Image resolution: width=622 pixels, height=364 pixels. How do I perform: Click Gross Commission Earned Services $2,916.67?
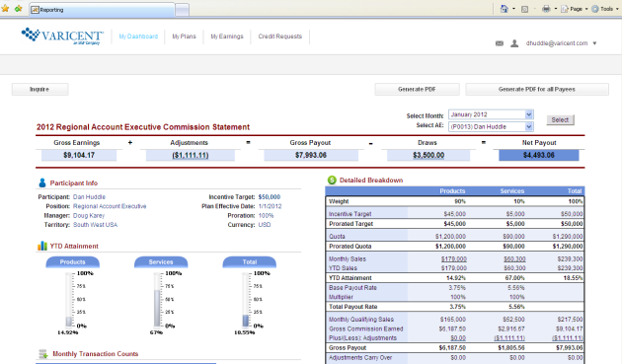[511, 328]
